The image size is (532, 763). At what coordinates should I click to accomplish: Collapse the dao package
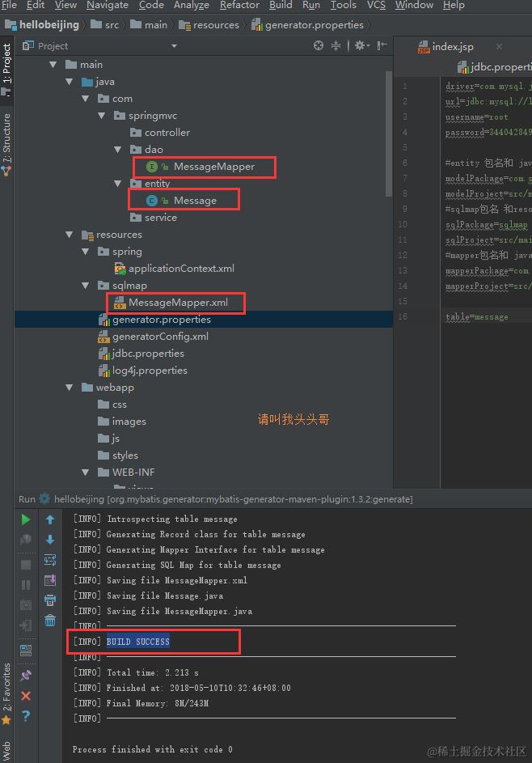point(118,150)
